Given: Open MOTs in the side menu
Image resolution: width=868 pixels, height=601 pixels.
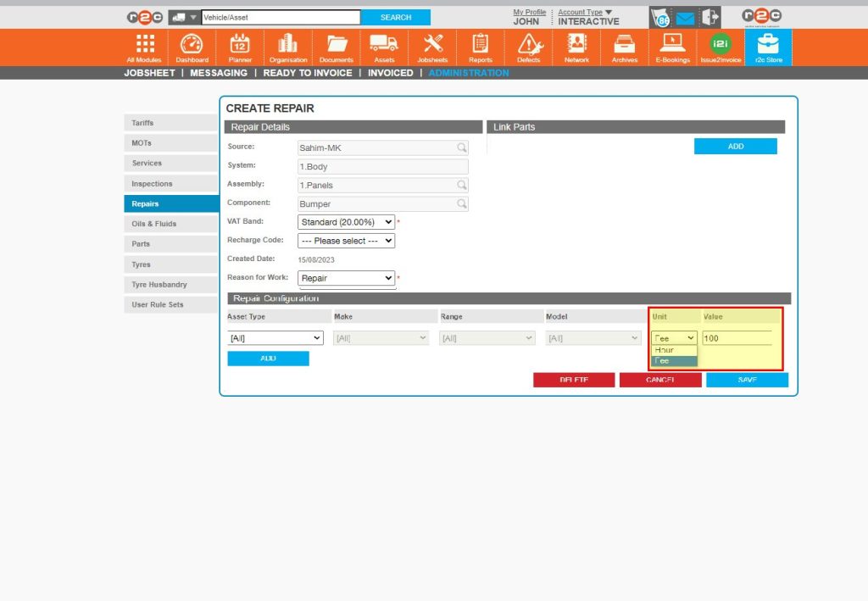Looking at the screenshot, I should (171, 142).
